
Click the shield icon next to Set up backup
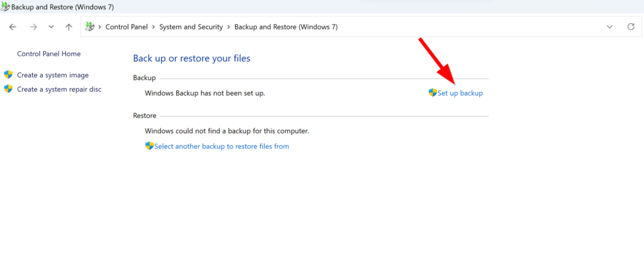pos(433,93)
